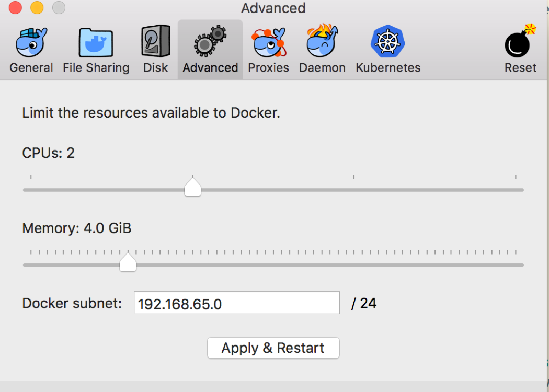Click the 'Advanced' window title
The width and height of the screenshot is (549, 392).
(x=273, y=8)
